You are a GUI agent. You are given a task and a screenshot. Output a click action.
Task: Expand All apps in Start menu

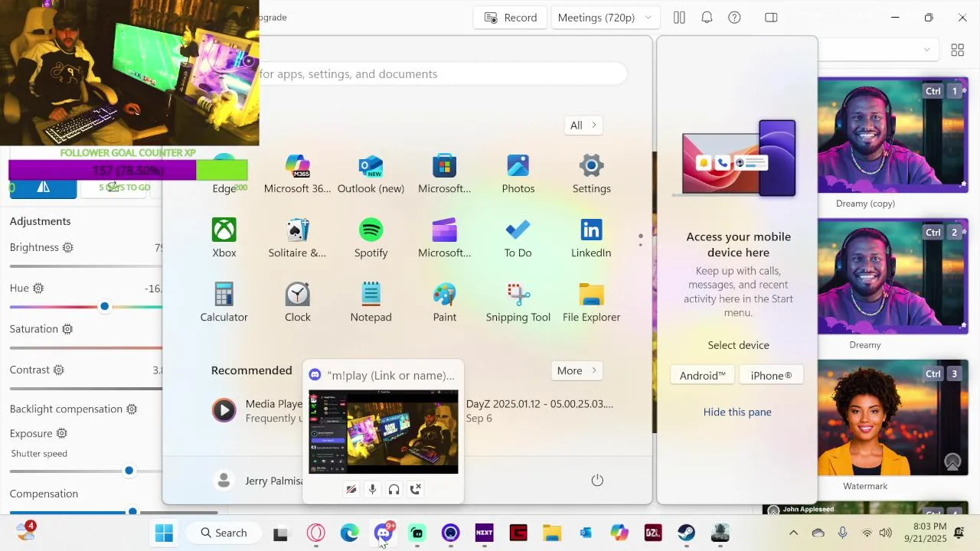583,126
